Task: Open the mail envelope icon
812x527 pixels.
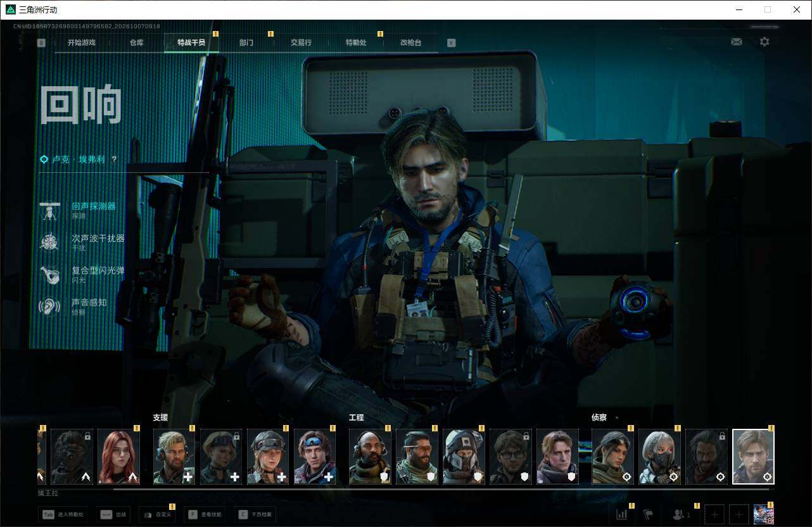Action: click(737, 42)
